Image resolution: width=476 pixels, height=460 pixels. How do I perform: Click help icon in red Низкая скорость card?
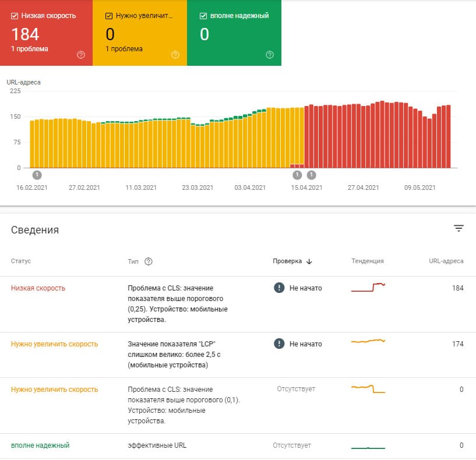(81, 55)
